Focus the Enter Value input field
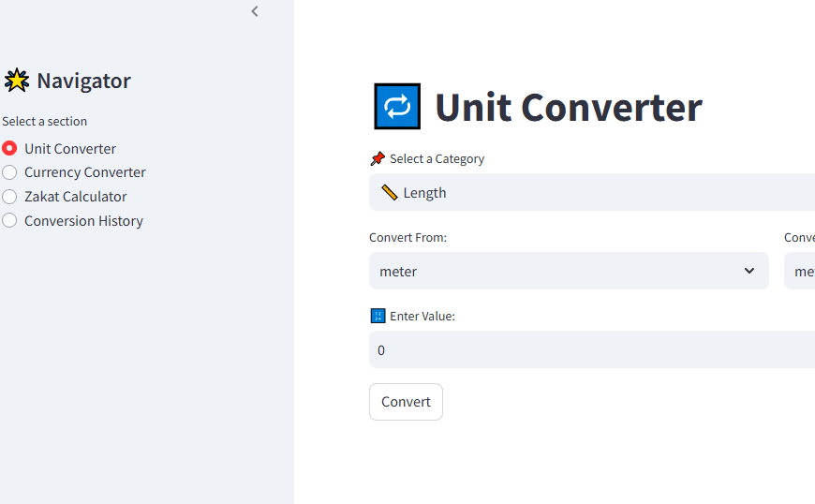The image size is (815, 504). [x=592, y=349]
